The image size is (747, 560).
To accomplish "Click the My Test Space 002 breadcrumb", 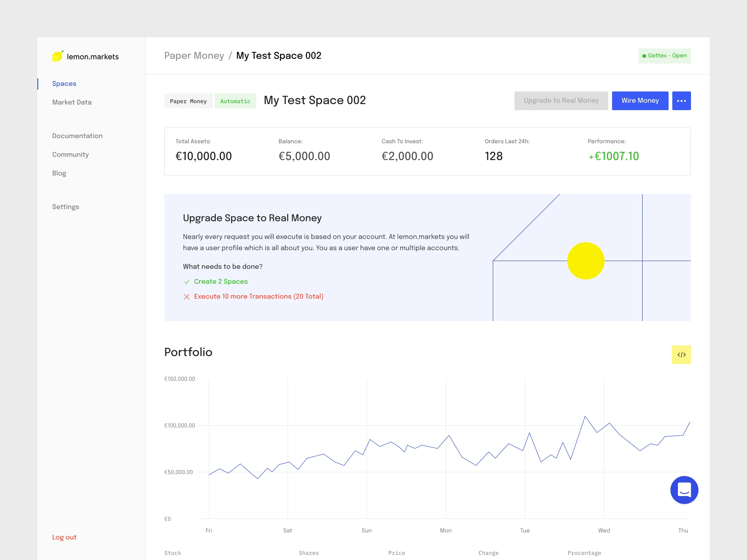I will (x=278, y=56).
